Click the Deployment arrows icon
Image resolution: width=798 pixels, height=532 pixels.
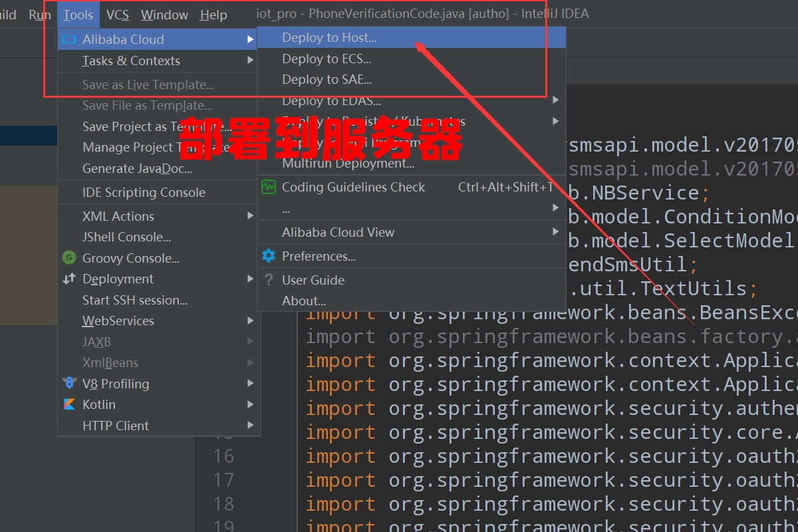coord(69,279)
